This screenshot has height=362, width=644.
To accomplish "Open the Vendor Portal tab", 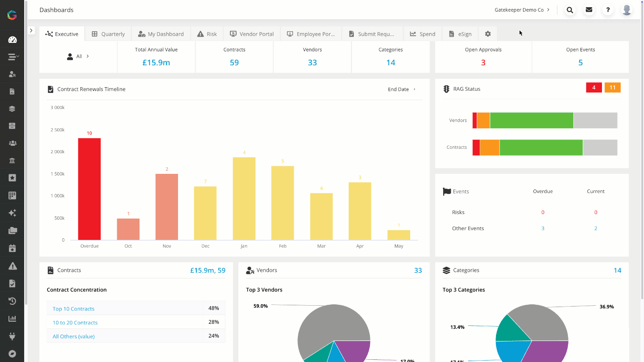I will [252, 34].
